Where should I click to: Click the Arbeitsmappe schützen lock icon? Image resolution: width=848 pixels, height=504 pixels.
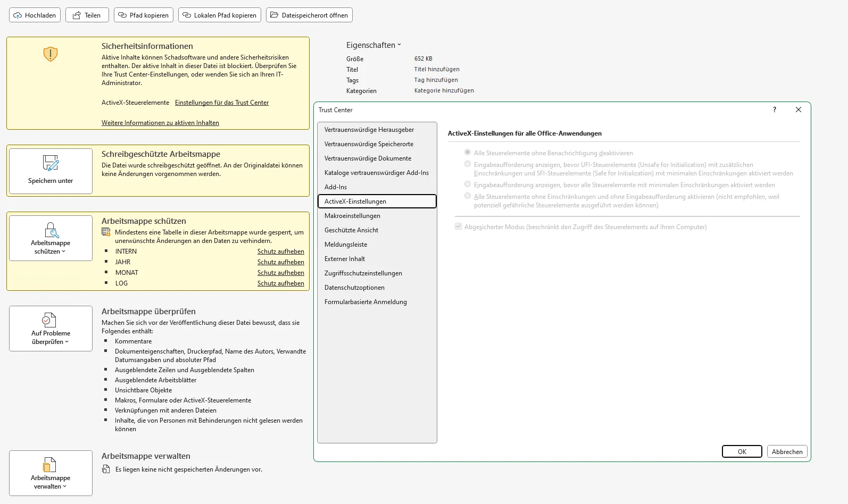51,230
